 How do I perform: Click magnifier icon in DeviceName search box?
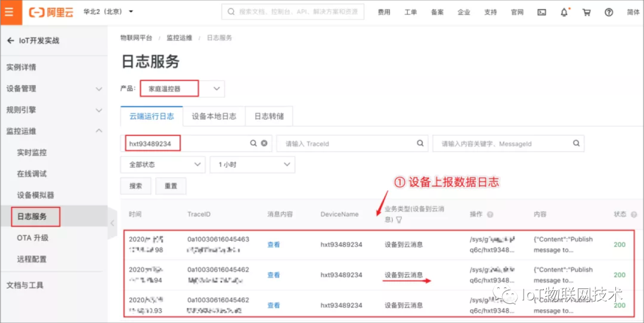pos(253,143)
